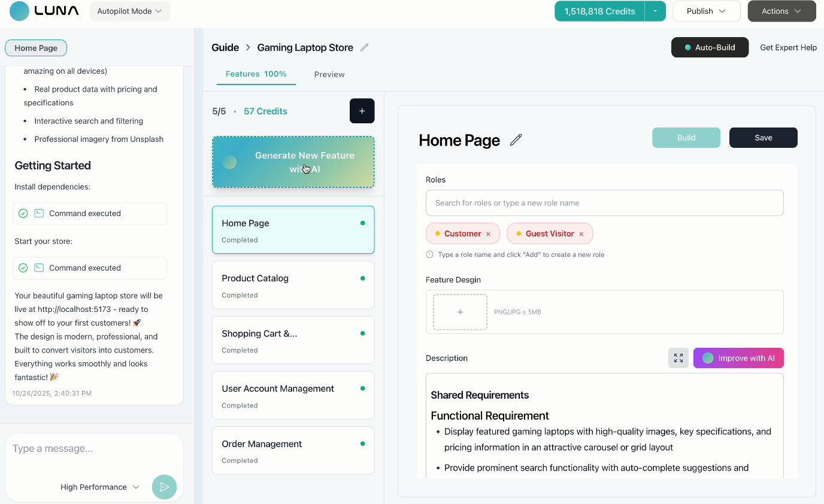Click the pencil icon to rename Home Page
This screenshot has width=824, height=504.
[515, 139]
